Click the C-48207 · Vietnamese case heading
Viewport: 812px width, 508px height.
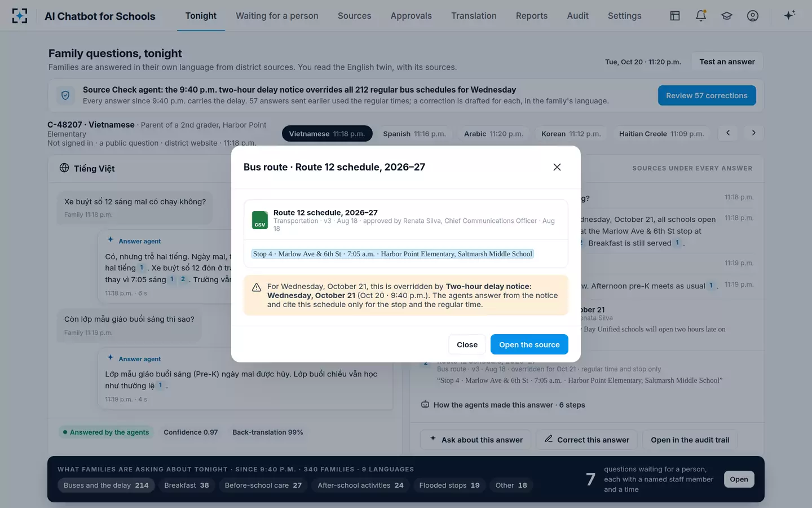point(91,125)
